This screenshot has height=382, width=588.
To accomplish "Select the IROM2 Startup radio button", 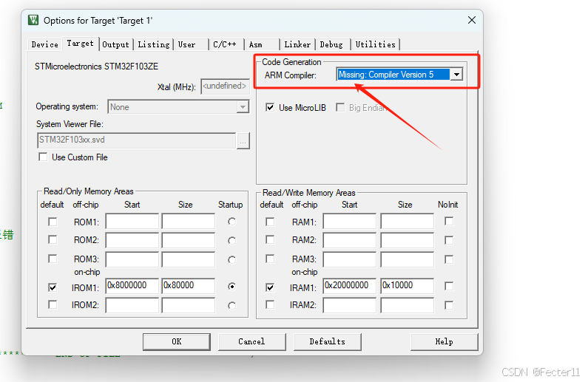I will (x=232, y=306).
